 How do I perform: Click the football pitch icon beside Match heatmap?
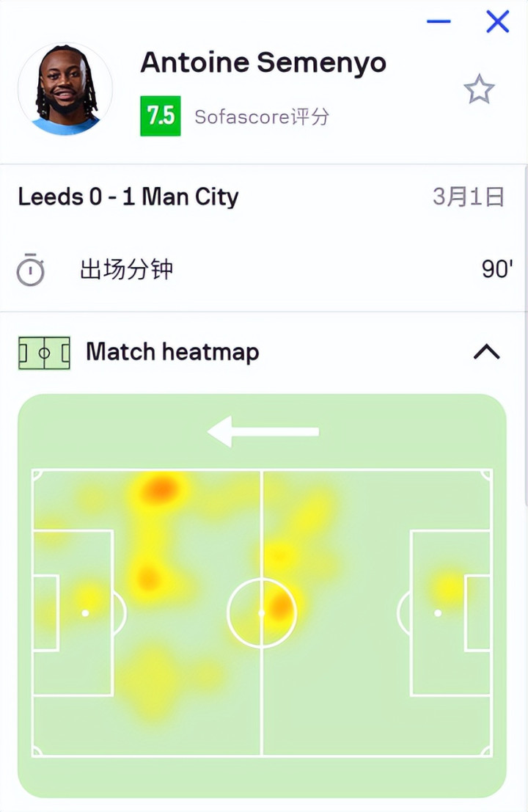(44, 353)
